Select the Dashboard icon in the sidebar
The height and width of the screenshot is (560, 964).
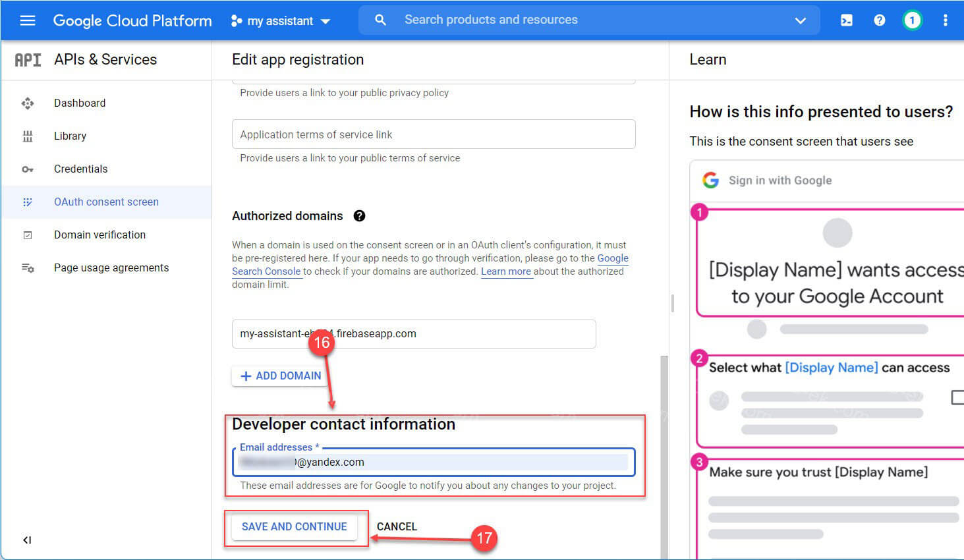28,103
